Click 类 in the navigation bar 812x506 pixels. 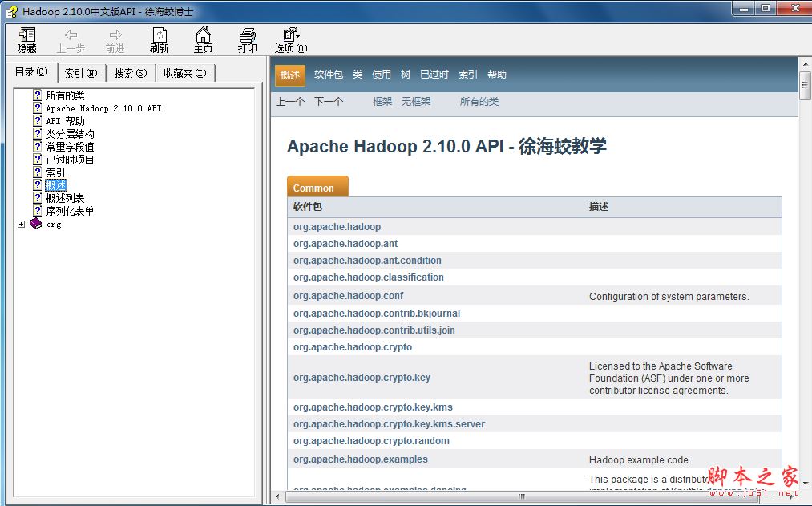[358, 74]
